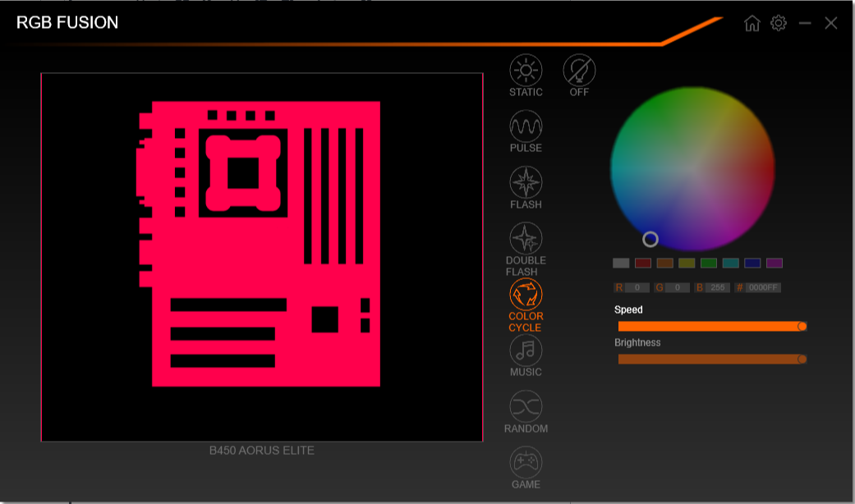Go to the Home screen icon

tap(752, 23)
